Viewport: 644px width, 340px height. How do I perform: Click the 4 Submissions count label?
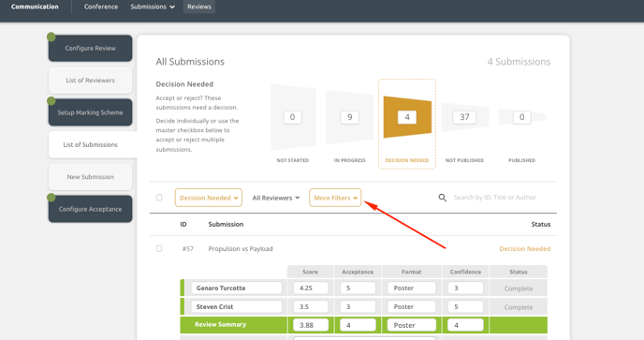[519, 62]
